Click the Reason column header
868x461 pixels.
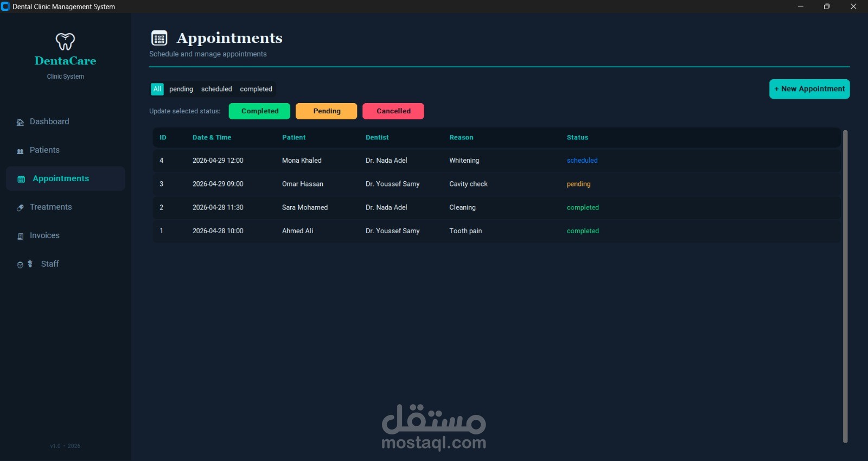pos(461,138)
